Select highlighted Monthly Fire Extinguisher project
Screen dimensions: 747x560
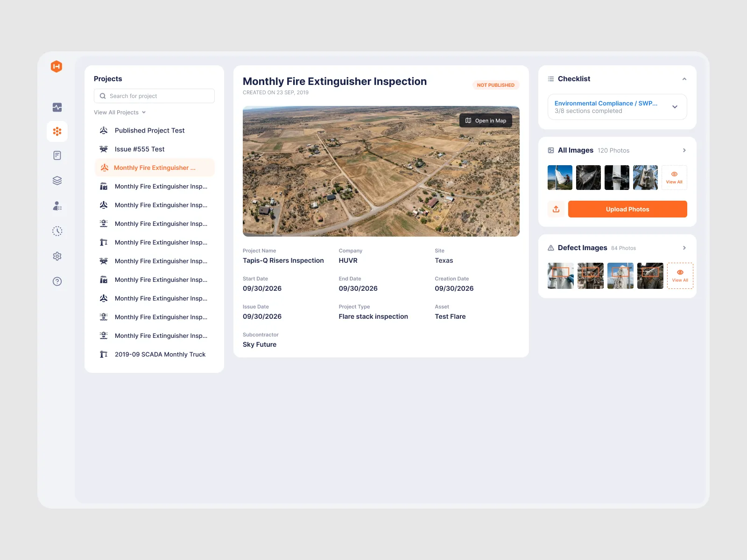click(155, 168)
